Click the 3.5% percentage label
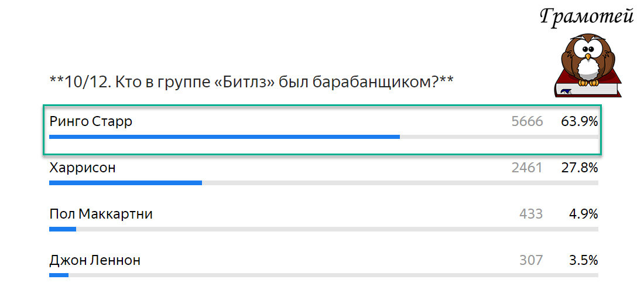The image size is (644, 303). [583, 260]
